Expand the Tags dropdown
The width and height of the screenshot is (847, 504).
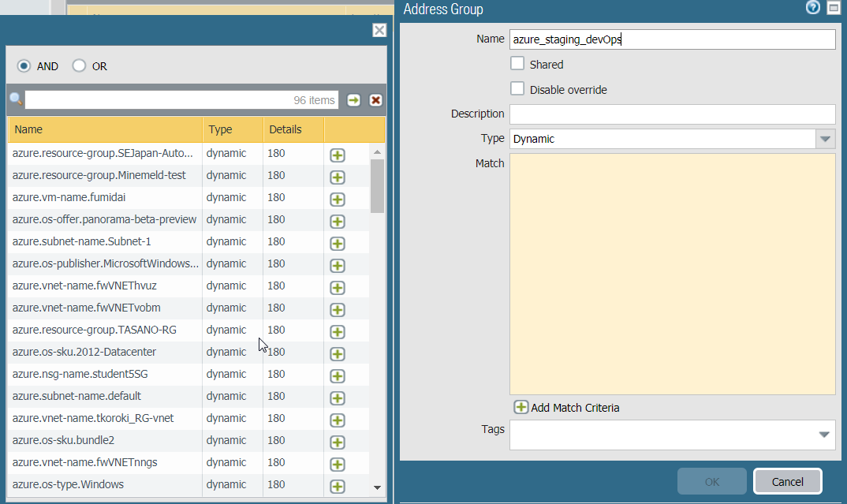(824, 435)
